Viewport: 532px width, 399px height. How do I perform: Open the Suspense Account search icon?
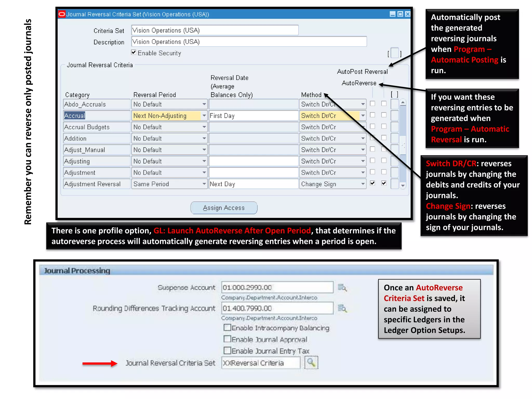coord(342,288)
